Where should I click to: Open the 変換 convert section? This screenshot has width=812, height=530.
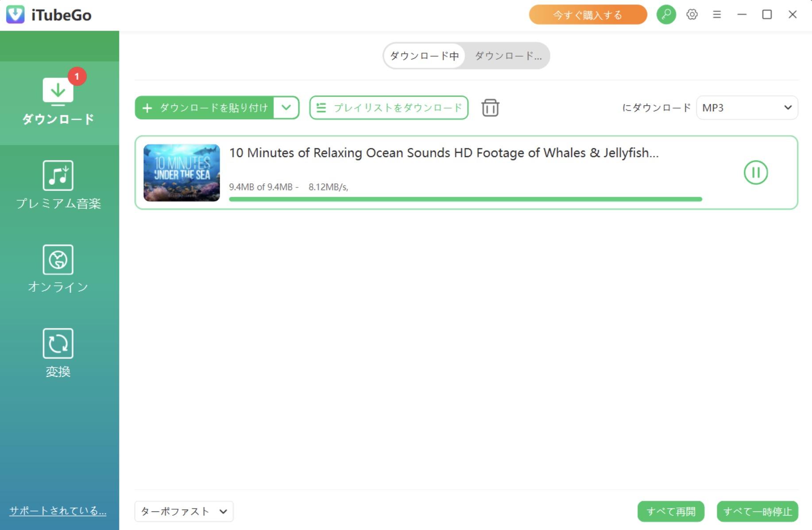(x=58, y=353)
